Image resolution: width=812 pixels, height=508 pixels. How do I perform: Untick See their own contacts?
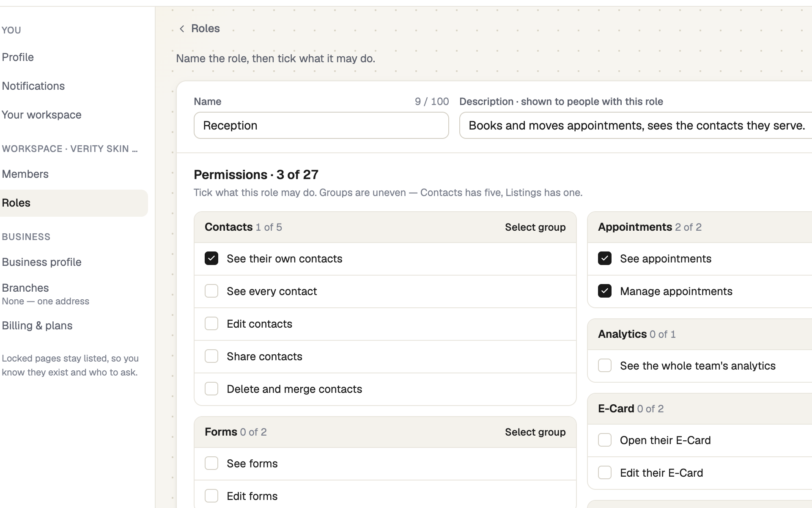point(211,258)
